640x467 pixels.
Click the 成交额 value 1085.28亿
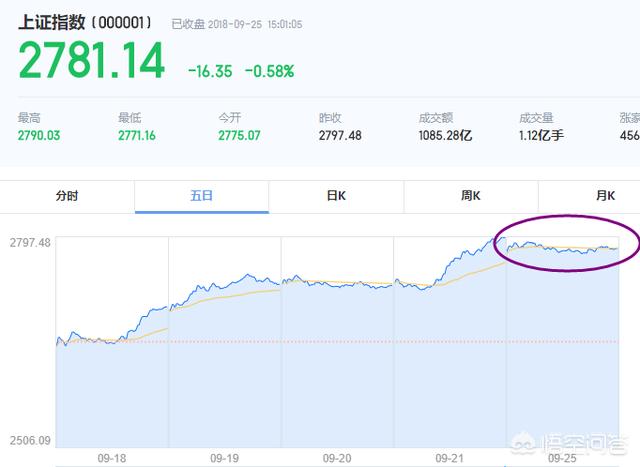(445, 136)
